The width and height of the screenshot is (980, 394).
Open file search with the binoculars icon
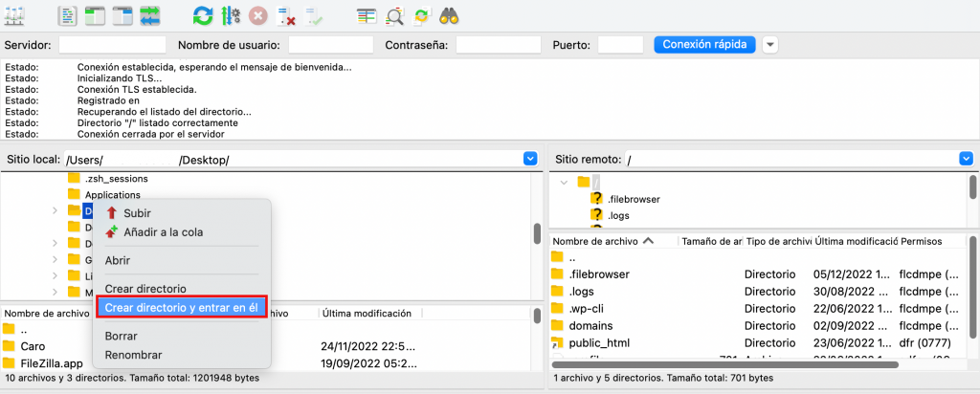pyautogui.click(x=451, y=15)
